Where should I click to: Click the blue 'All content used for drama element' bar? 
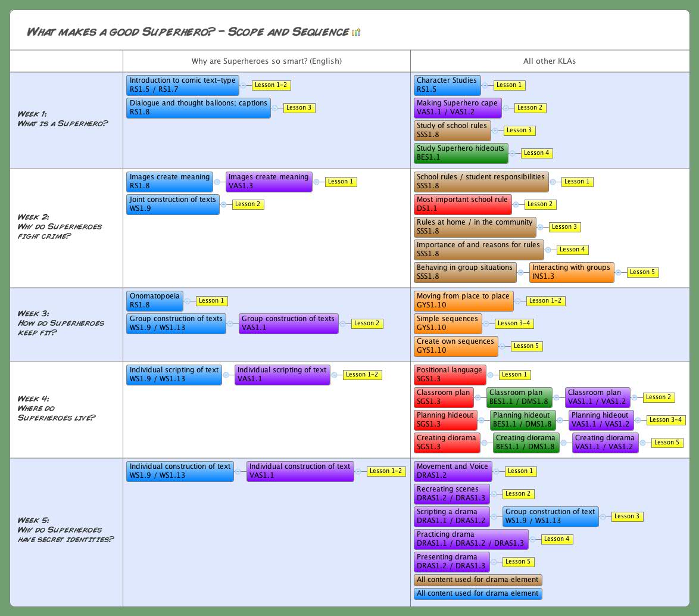pyautogui.click(x=478, y=593)
